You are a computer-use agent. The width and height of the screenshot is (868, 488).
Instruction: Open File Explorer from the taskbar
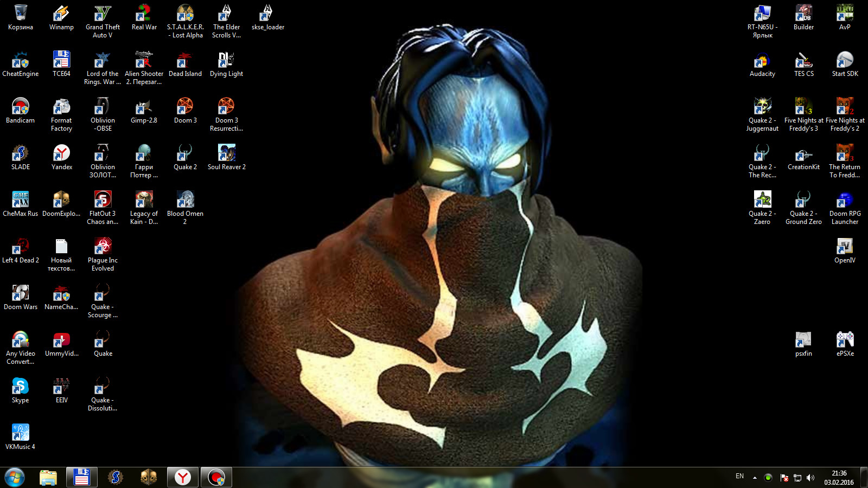coord(48,478)
